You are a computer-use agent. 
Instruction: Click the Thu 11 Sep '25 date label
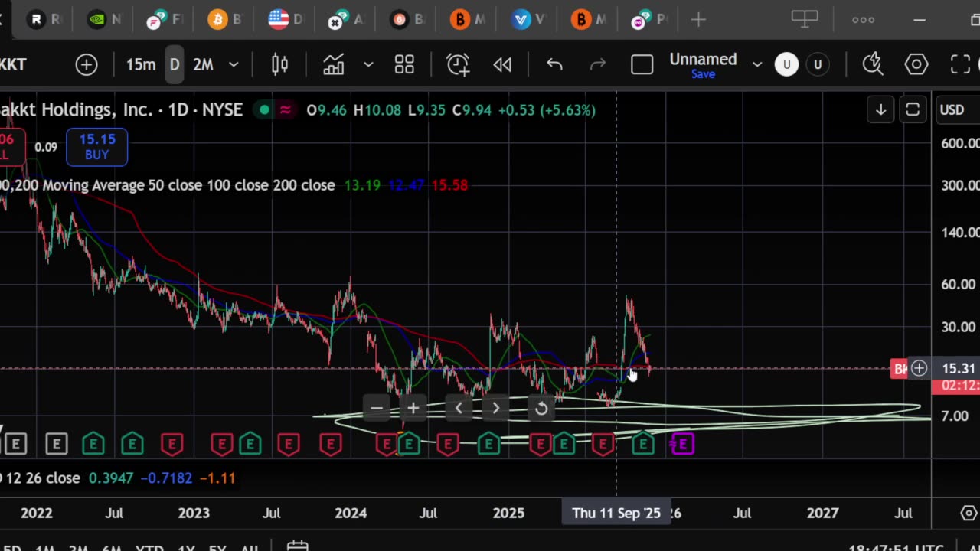[616, 513]
